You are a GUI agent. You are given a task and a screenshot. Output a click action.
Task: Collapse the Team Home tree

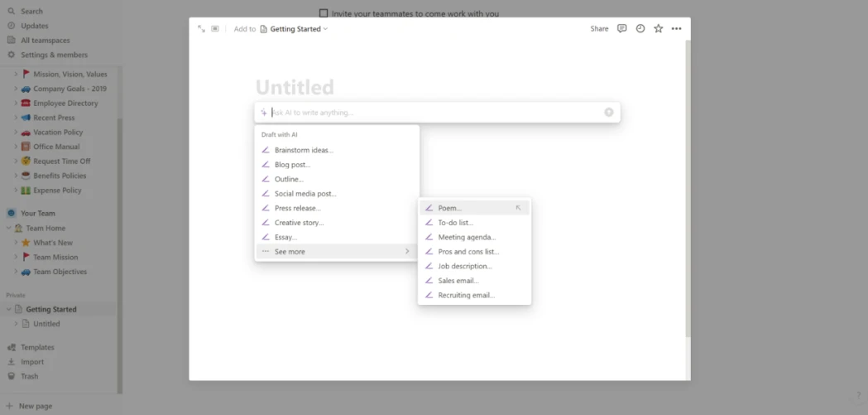[9, 229]
